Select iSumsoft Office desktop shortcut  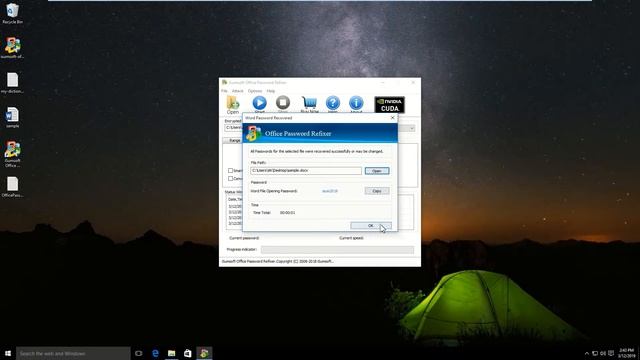13,154
